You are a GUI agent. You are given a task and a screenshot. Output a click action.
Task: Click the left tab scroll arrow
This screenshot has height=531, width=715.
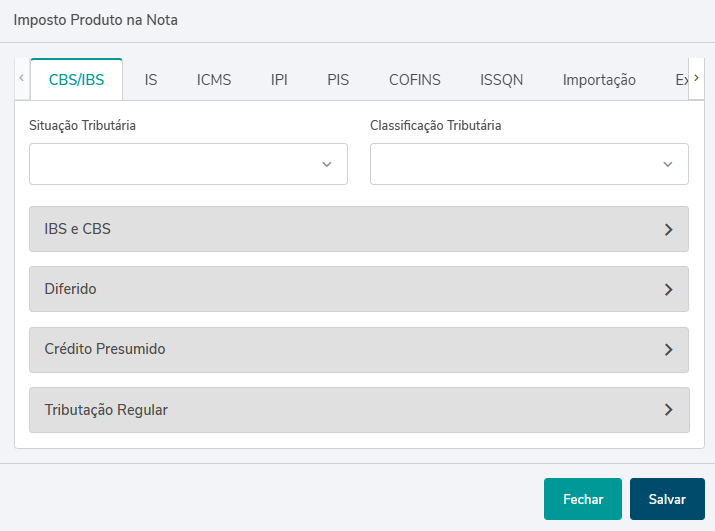pos(21,78)
